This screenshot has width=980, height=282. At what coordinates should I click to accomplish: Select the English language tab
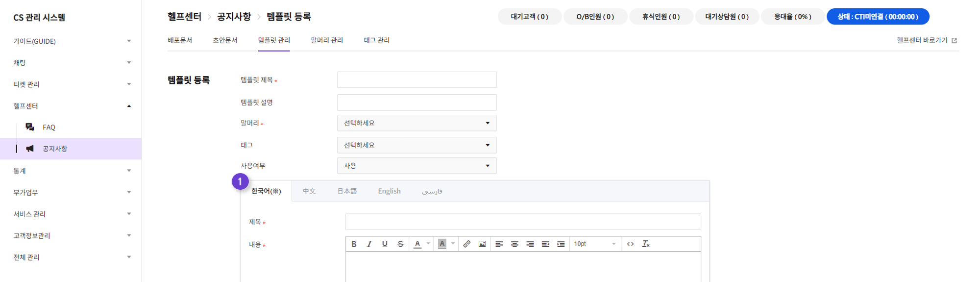389,191
